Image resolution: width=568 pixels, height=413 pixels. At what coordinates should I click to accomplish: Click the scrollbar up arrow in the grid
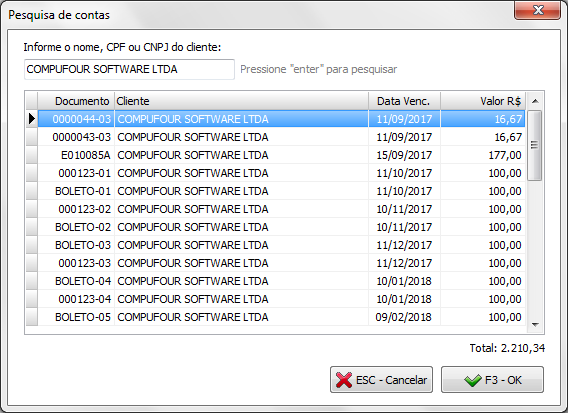(x=535, y=101)
